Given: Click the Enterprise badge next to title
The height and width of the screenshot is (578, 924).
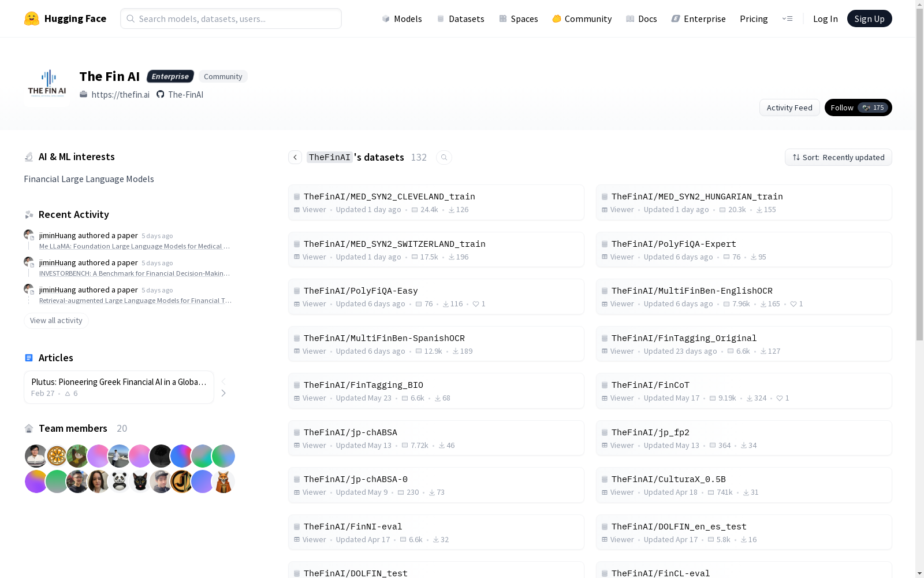Looking at the screenshot, I should tap(170, 76).
